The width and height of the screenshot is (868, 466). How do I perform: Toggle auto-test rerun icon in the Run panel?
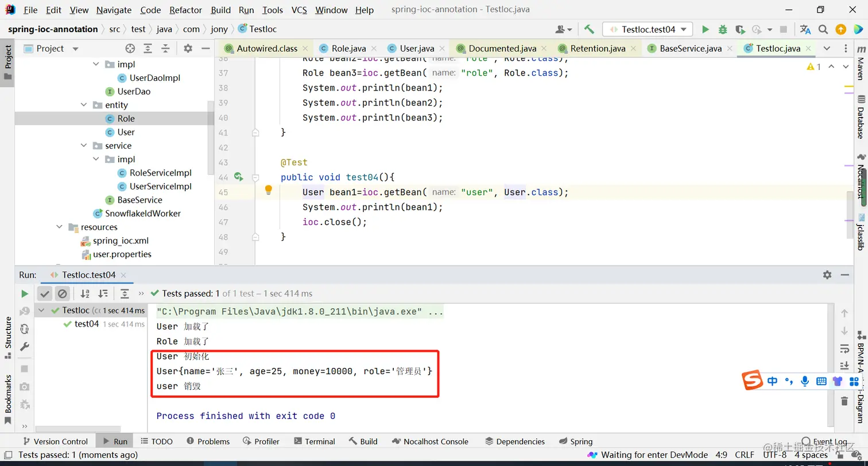pyautogui.click(x=25, y=329)
